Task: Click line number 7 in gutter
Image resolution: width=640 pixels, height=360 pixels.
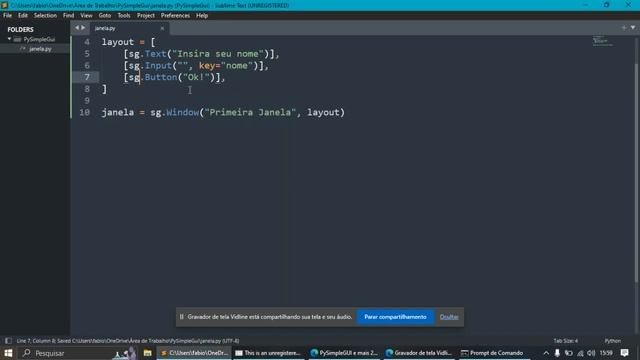Action: pyautogui.click(x=87, y=77)
